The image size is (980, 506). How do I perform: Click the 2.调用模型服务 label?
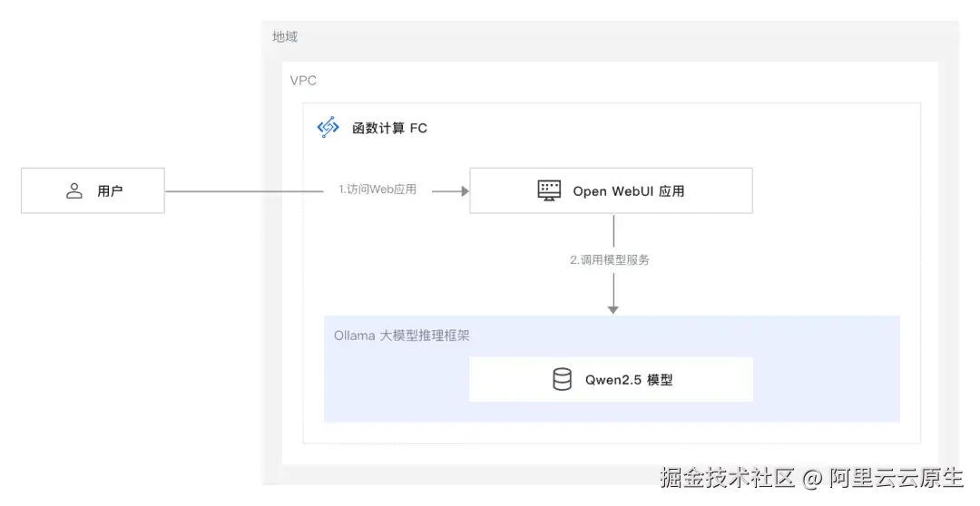coord(610,260)
